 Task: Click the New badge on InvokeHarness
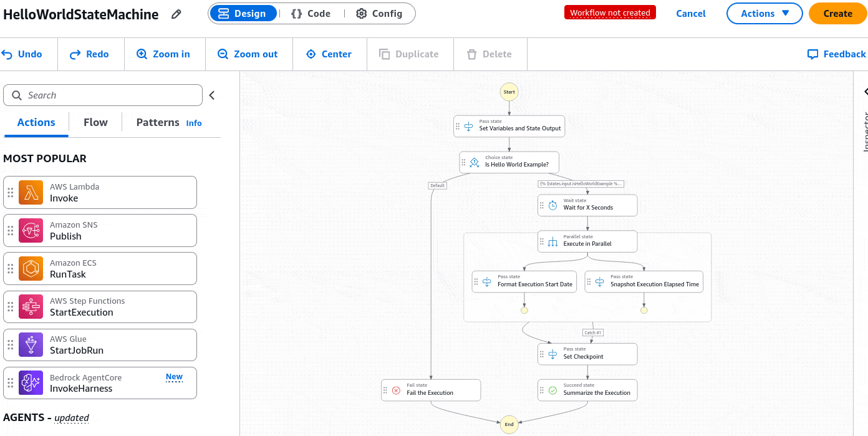[x=174, y=377]
